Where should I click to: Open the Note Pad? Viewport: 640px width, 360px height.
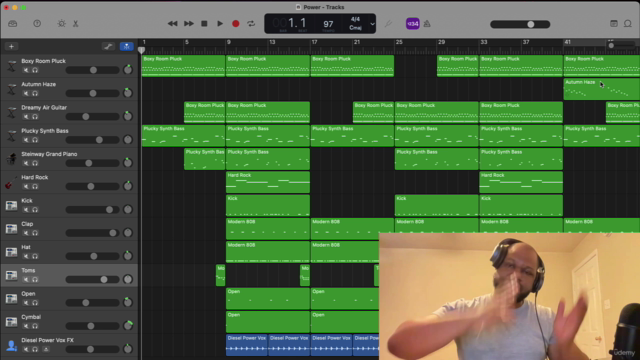coord(613,24)
